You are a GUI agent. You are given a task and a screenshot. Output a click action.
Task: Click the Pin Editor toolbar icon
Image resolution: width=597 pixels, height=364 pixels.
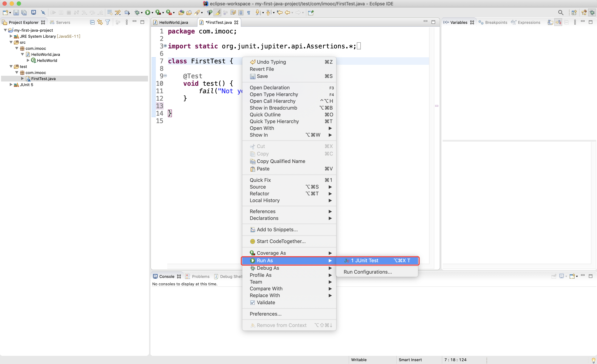coord(311,13)
